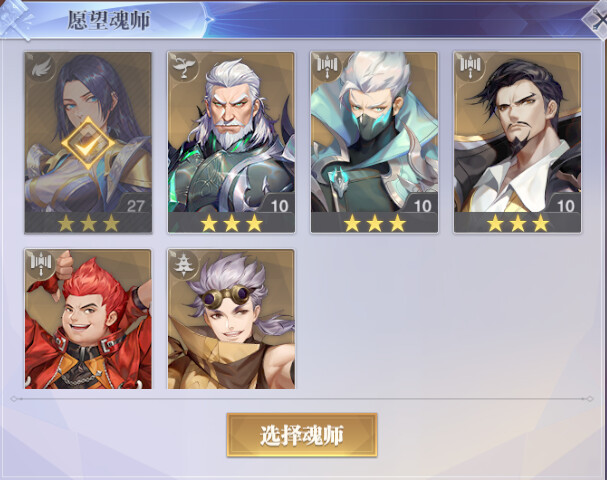
Task: Click tower emblem icon on masked character card
Action: [x=328, y=67]
